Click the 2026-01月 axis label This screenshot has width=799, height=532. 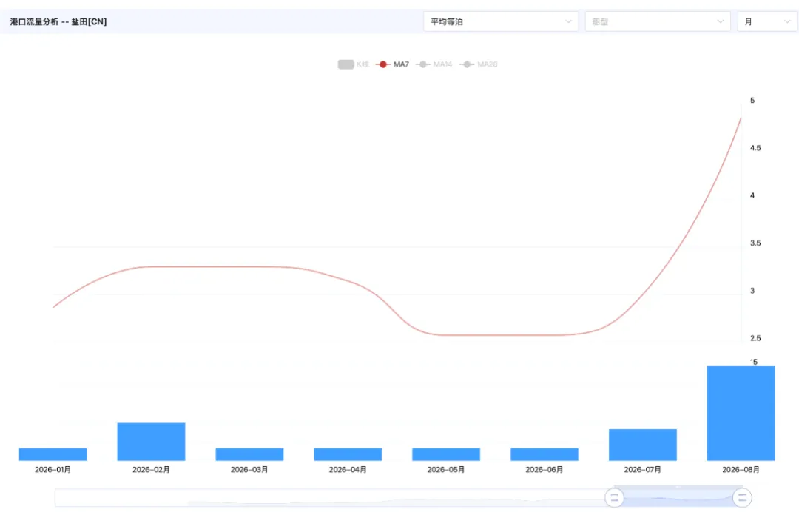pyautogui.click(x=53, y=469)
